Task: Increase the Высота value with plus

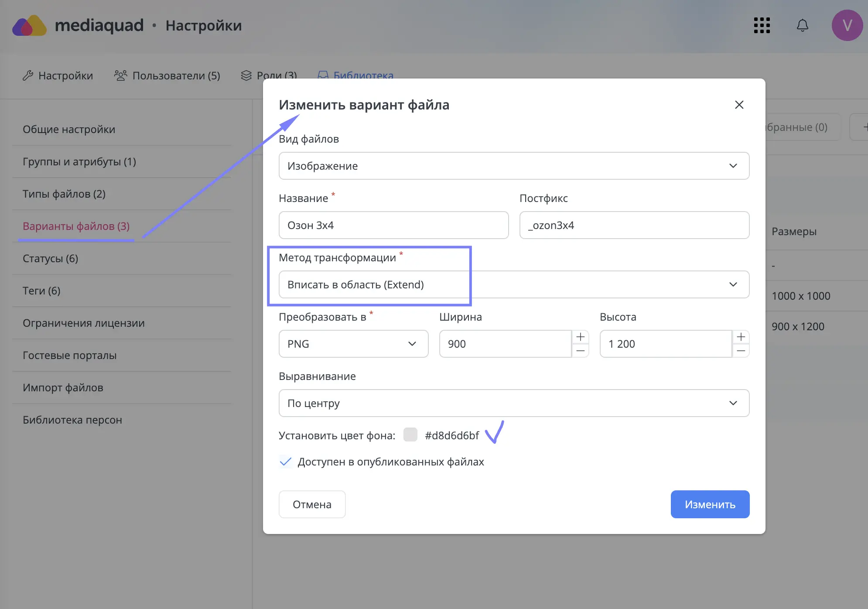Action: (x=741, y=337)
